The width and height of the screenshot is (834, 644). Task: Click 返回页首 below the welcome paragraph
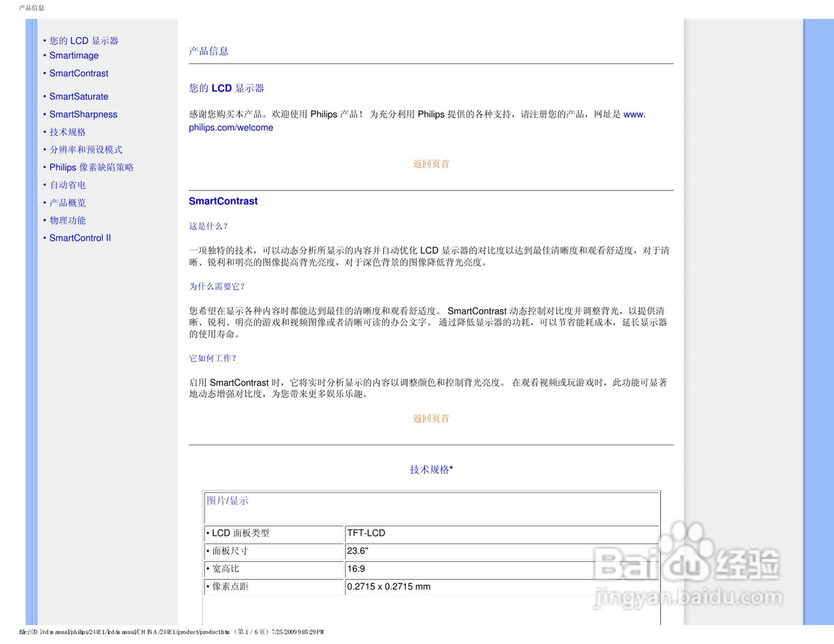[431, 164]
